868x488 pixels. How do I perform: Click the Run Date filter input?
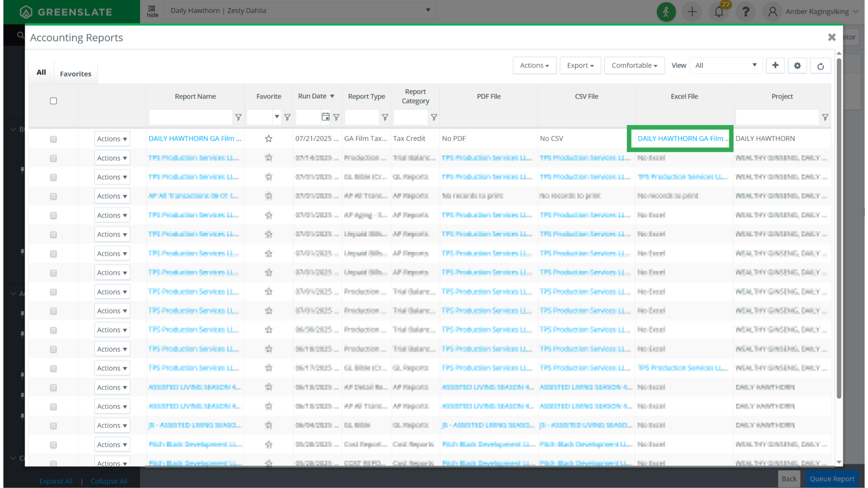(308, 117)
